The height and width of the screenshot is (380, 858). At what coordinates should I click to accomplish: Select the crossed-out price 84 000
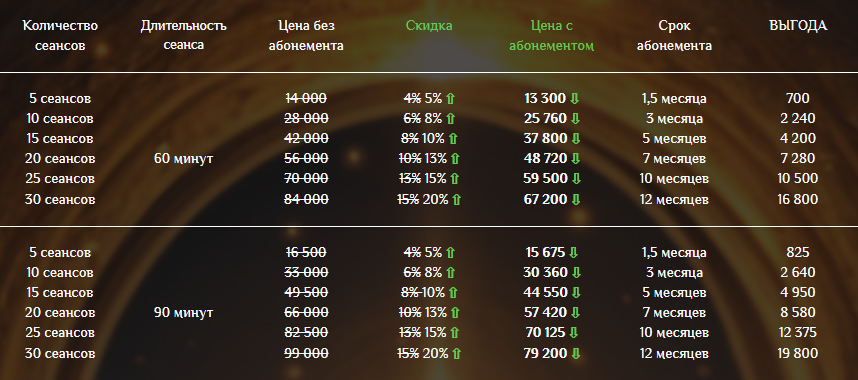click(306, 200)
